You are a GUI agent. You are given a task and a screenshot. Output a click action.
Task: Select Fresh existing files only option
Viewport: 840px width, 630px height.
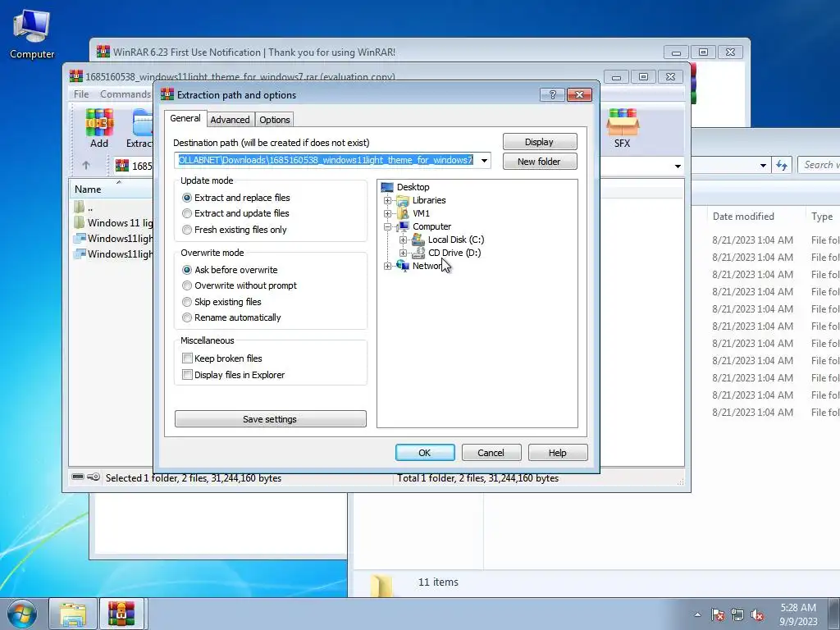[x=187, y=230]
